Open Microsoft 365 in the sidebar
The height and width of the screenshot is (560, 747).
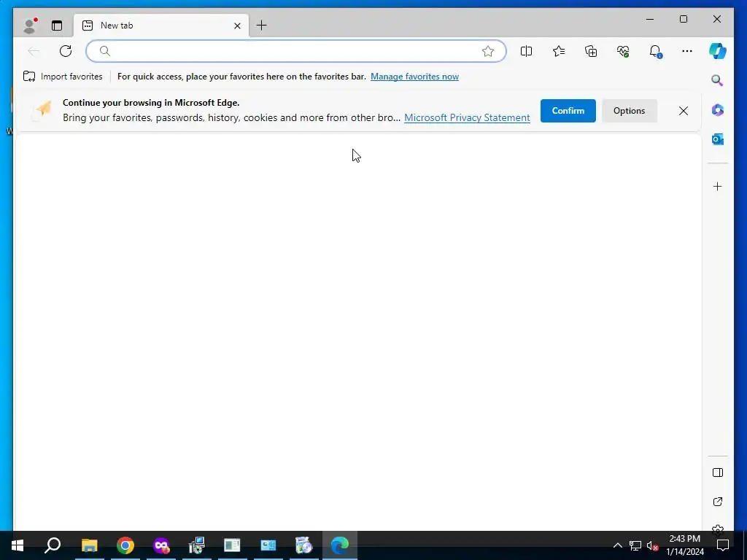click(718, 110)
